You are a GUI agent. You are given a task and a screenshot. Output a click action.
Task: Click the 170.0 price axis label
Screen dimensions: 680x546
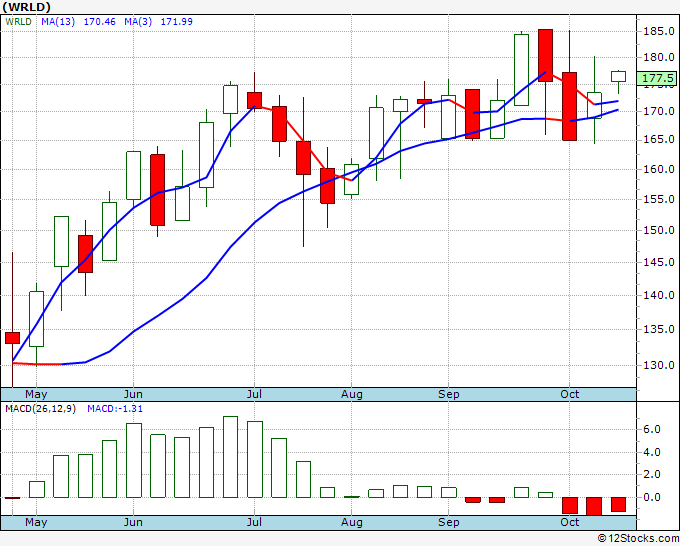click(659, 111)
